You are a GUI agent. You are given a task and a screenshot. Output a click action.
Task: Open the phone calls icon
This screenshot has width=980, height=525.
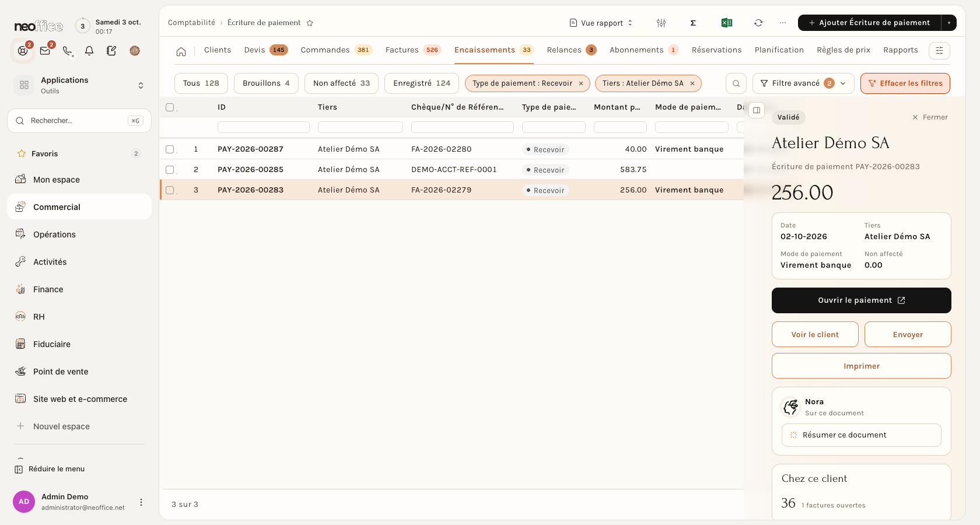(67, 51)
